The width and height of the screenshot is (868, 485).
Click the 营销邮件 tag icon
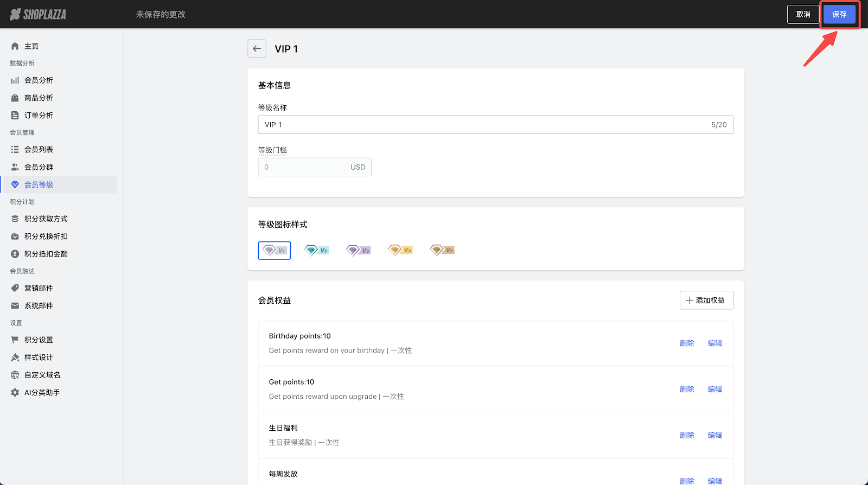click(x=15, y=288)
